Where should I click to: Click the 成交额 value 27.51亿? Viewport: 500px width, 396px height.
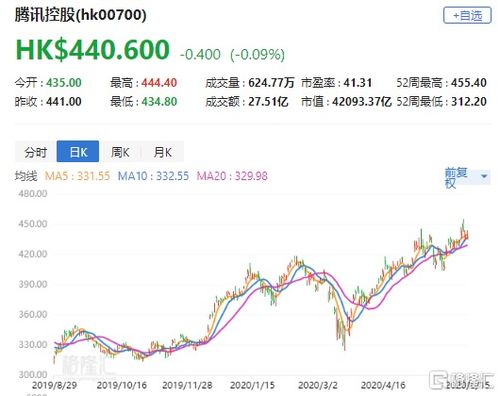point(268,102)
